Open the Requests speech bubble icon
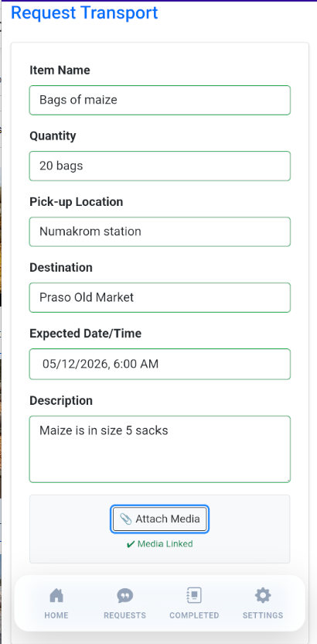Image resolution: width=317 pixels, height=644 pixels. (124, 595)
